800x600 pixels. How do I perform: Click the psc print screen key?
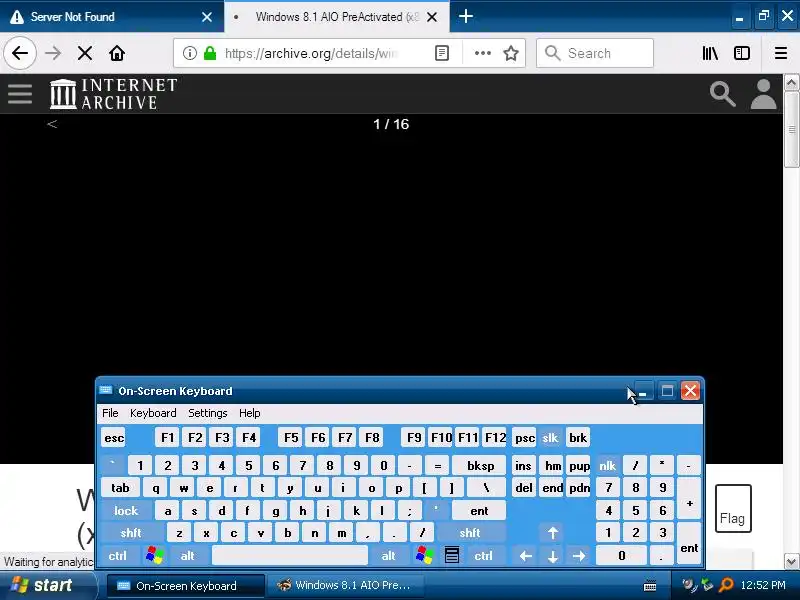click(524, 438)
